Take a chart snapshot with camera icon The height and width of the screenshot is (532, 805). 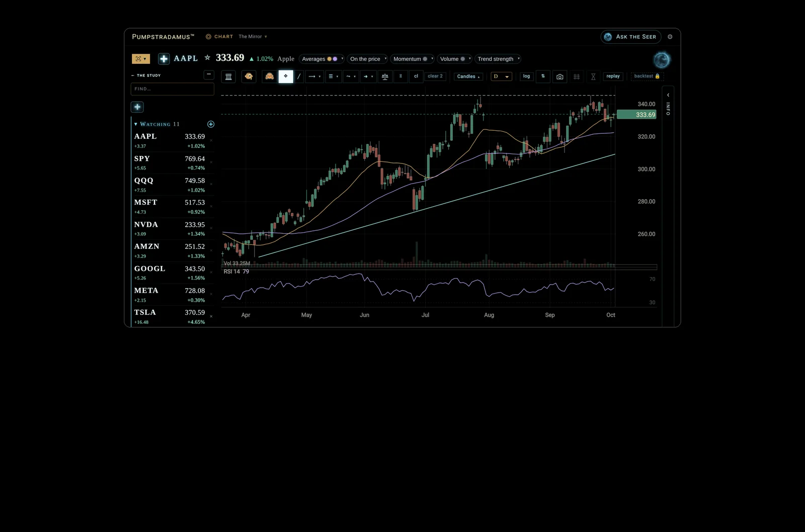click(559, 76)
